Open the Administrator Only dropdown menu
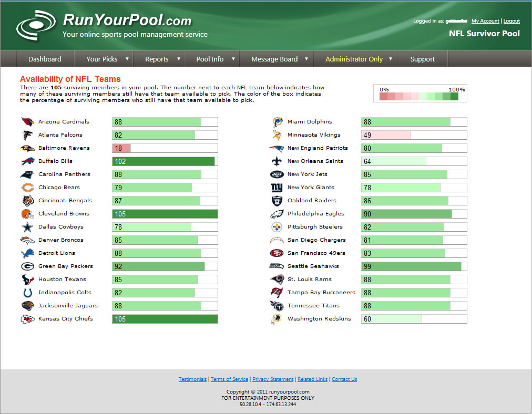 click(x=391, y=59)
